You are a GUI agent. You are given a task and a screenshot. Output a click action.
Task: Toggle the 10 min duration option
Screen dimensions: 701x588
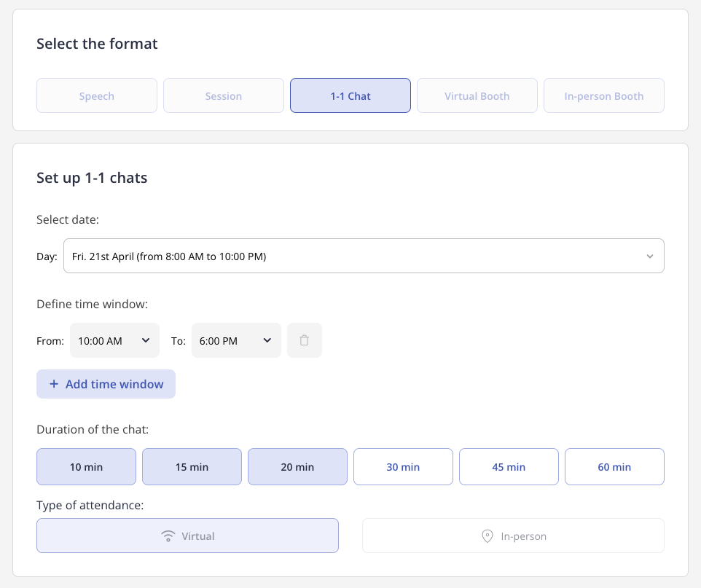[x=86, y=467]
